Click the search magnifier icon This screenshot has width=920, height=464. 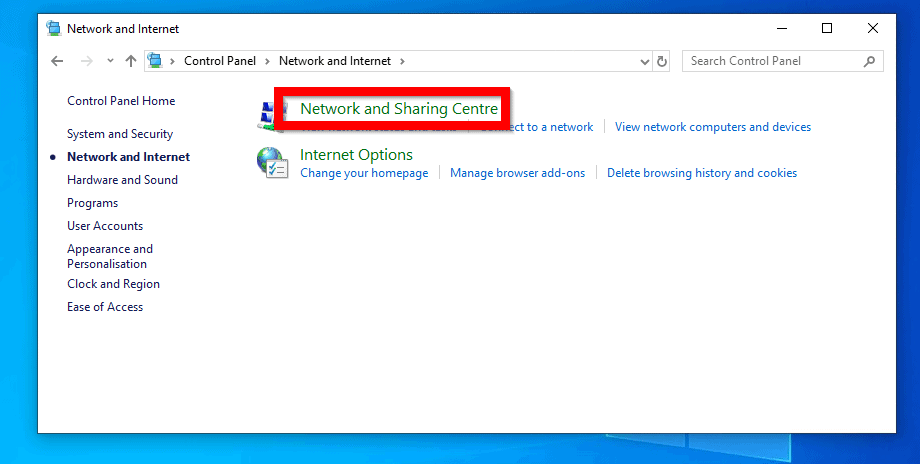point(869,61)
